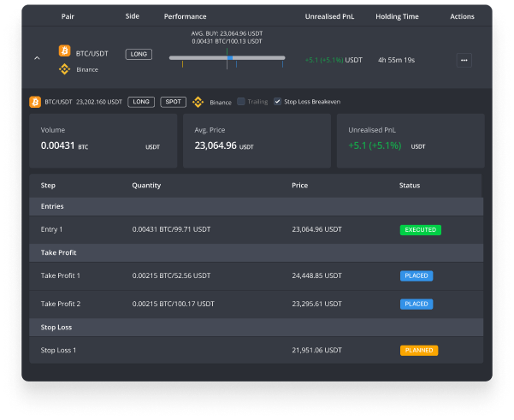The width and height of the screenshot is (514, 420).
Task: Collapse the BTC/USDT position row chevron
Action: pyautogui.click(x=37, y=58)
